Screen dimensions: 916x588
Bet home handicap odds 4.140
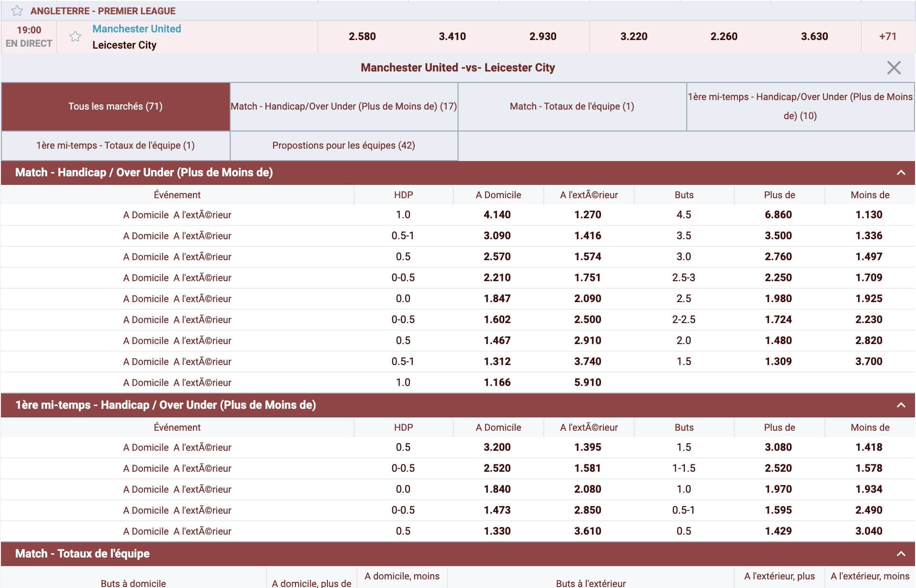pyautogui.click(x=497, y=214)
